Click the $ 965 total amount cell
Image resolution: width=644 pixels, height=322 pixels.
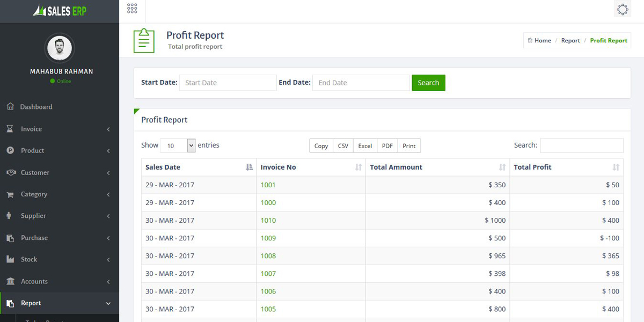pos(438,255)
